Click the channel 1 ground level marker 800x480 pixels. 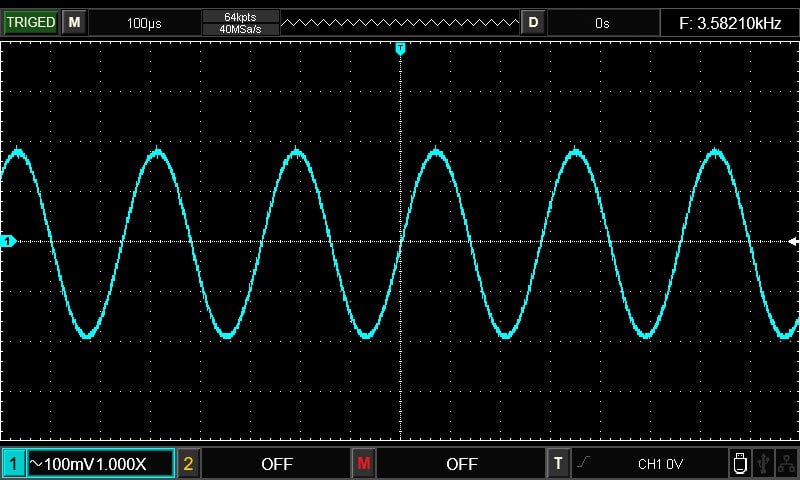(x=8, y=241)
